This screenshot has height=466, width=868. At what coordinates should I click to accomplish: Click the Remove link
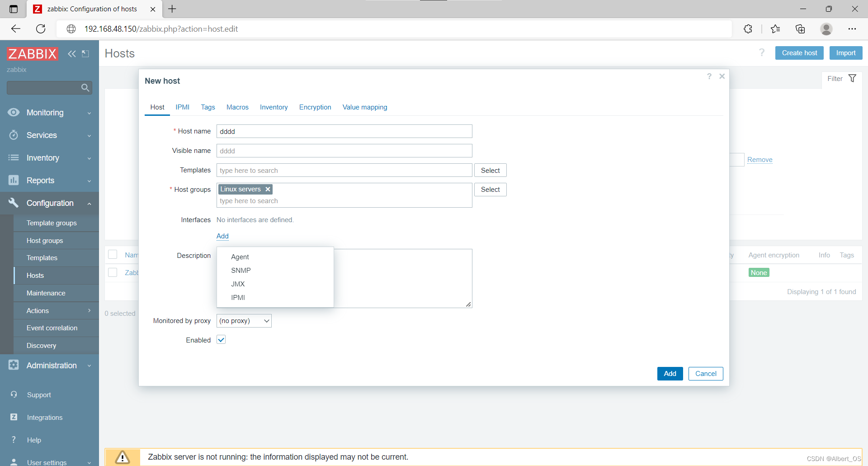coord(759,160)
